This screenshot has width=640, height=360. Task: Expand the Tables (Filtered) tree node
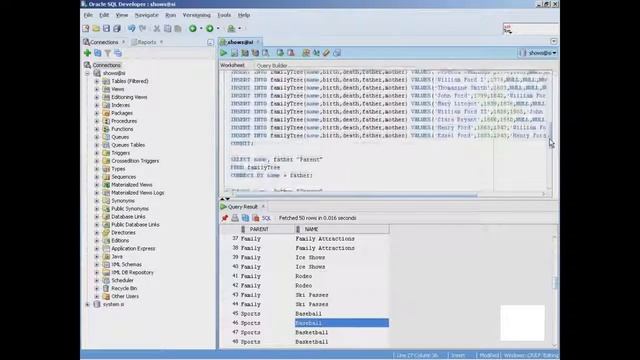click(97, 81)
